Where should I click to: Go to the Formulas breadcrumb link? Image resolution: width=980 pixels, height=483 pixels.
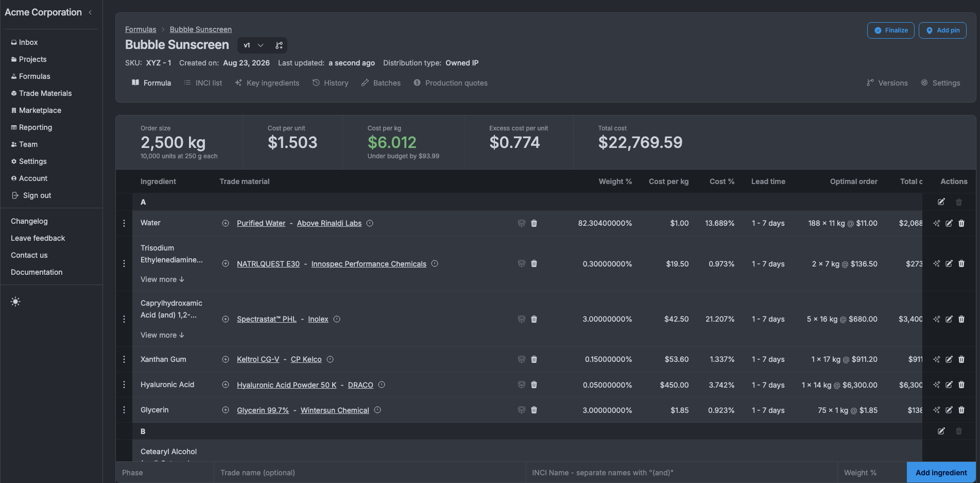[x=141, y=29]
